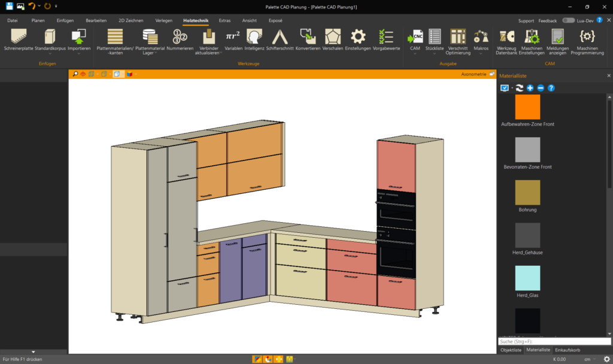613x364 pixels.
Task: Click the Support link
Action: (x=526, y=20)
